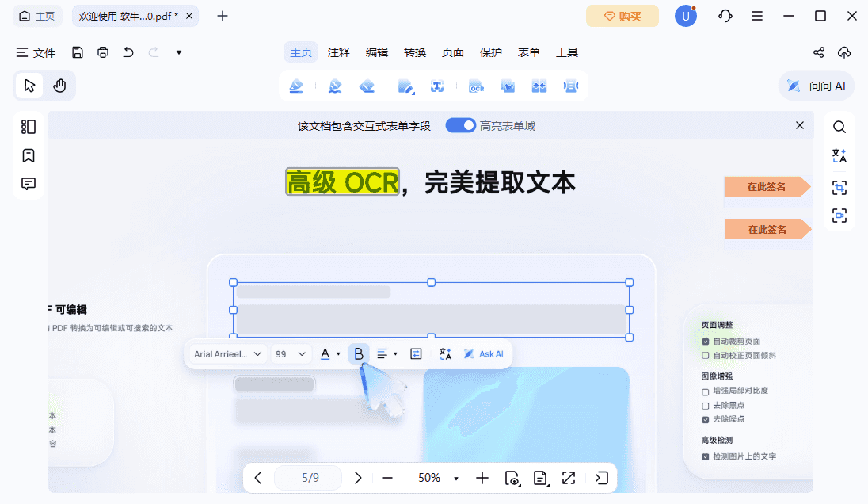Click the 购买 purchase button
868x504 pixels.
[622, 16]
